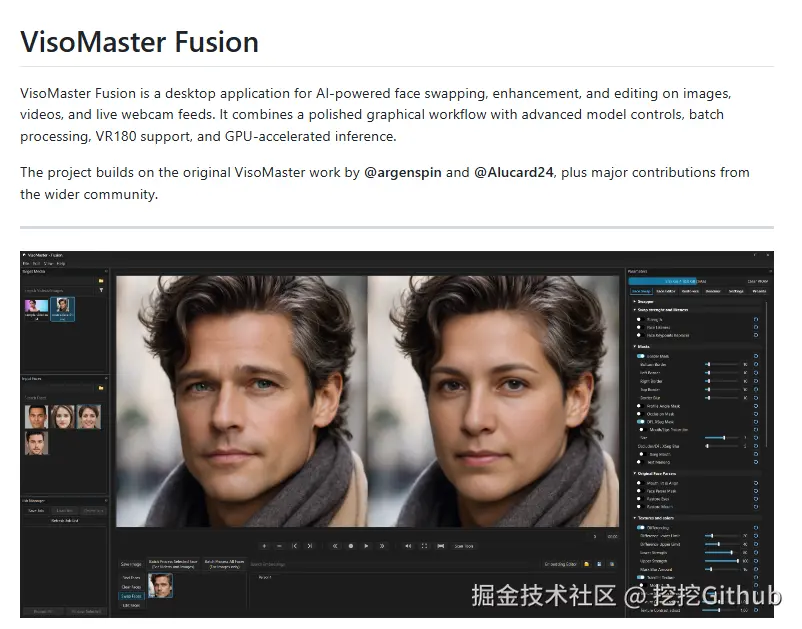Click the record button in player controls
This screenshot has width=802, height=629.
[351, 546]
